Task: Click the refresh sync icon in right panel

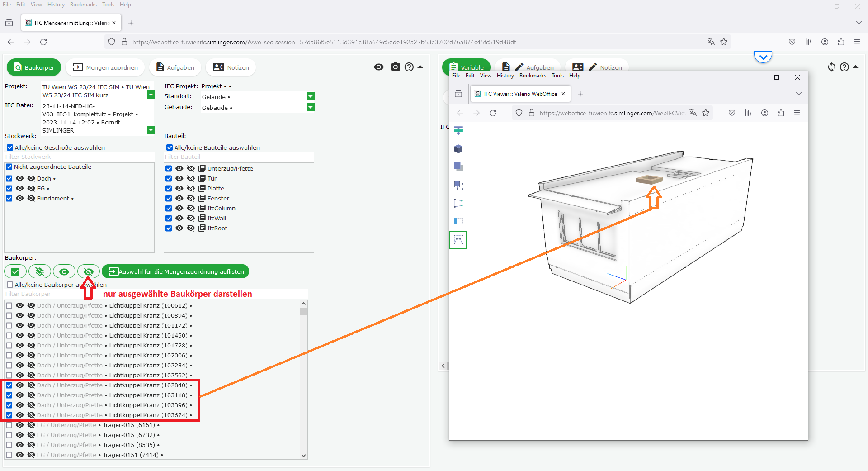Action: 831,67
